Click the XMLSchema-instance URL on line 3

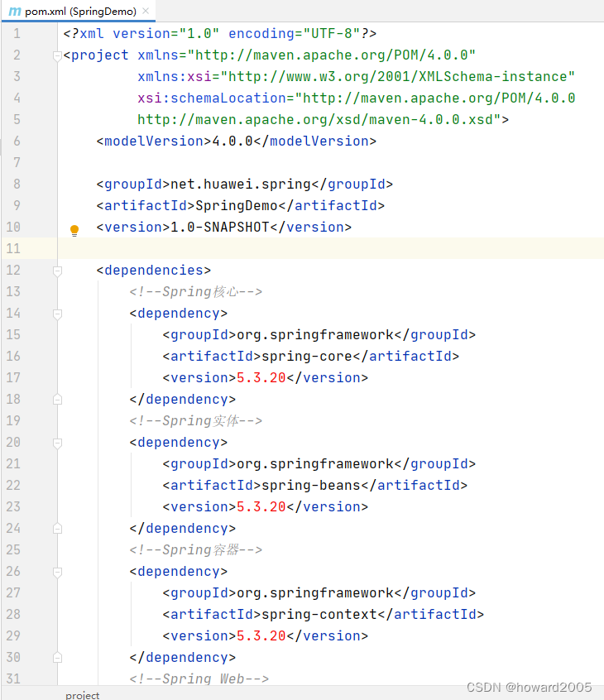pyautogui.click(x=397, y=76)
